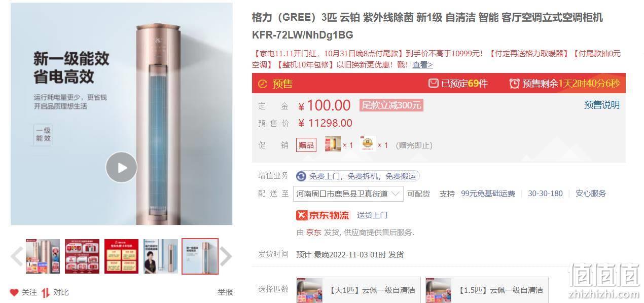644x303 pixels.
Task: Select the first product thumbnail
Action: pyautogui.click(x=43, y=256)
